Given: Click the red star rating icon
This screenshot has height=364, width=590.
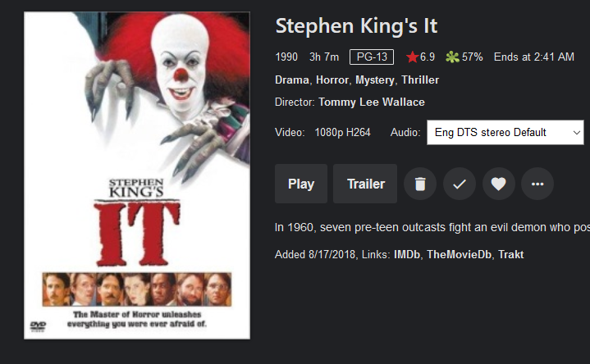Looking at the screenshot, I should pyautogui.click(x=412, y=57).
